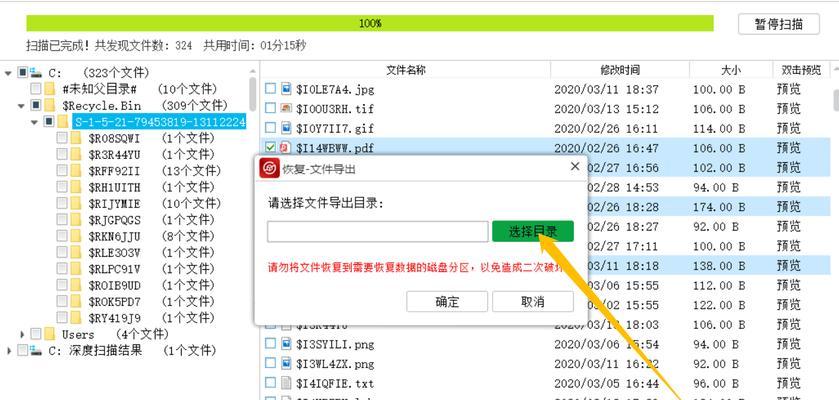Screen dimensions: 839x400
Task: Click the file list vertical scrollbar
Action: coord(835,99)
